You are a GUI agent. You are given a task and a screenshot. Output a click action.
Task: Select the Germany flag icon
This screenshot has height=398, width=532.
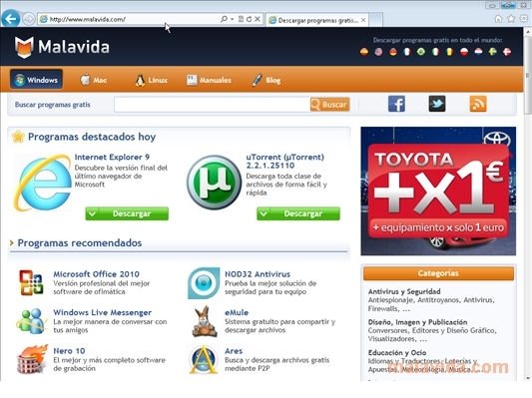[393, 52]
